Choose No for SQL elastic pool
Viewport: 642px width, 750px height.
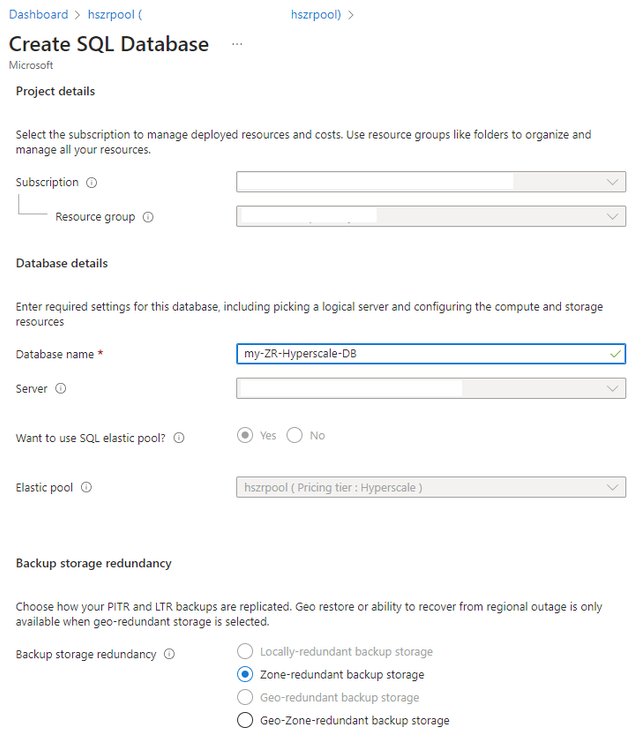(295, 436)
